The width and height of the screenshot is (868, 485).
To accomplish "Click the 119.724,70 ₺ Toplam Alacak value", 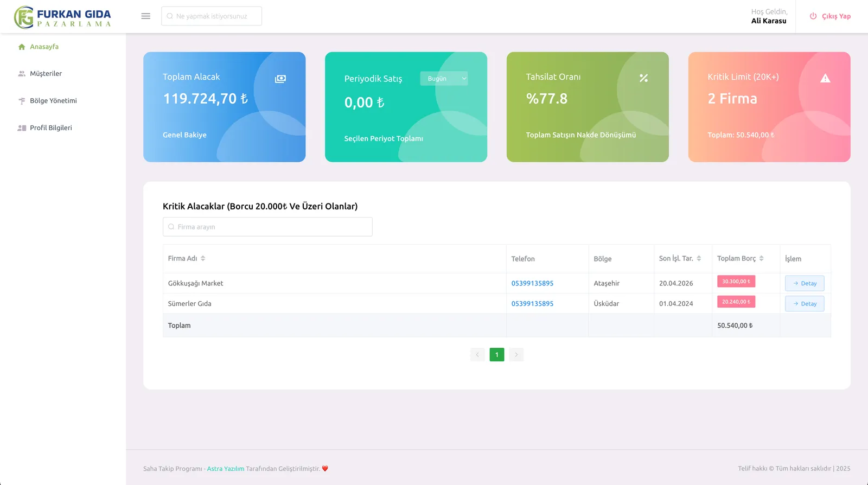I will [x=206, y=99].
